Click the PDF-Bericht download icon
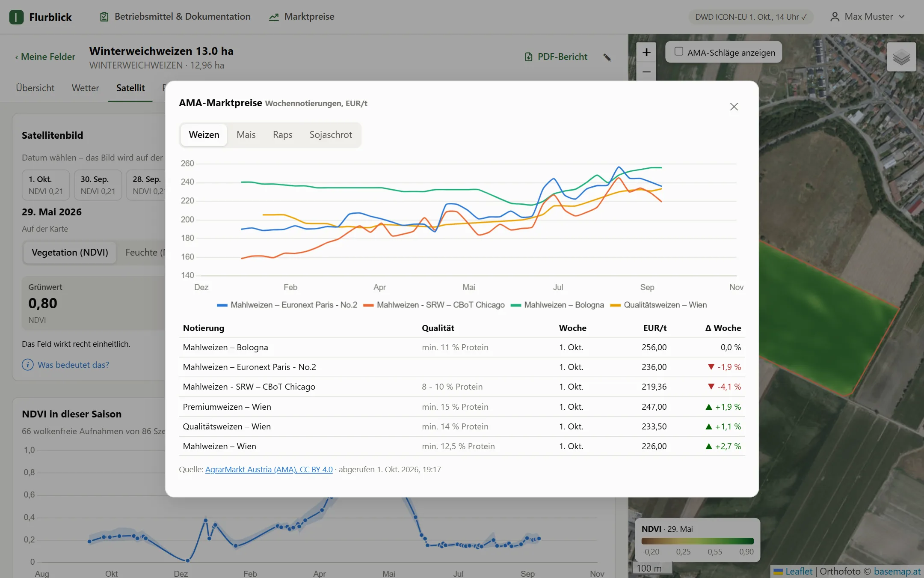Image resolution: width=924 pixels, height=578 pixels. point(529,57)
